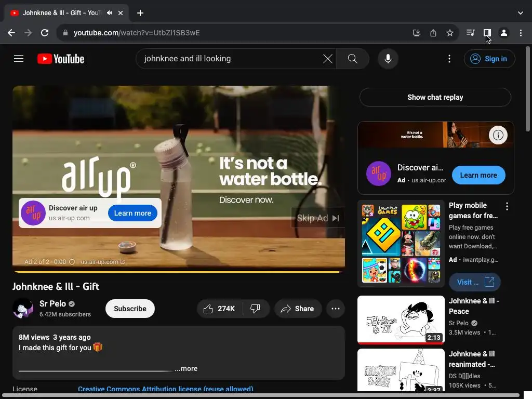Click the horizontal scrollbar at bottom
The width and height of the screenshot is (532, 399).
tap(261, 395)
